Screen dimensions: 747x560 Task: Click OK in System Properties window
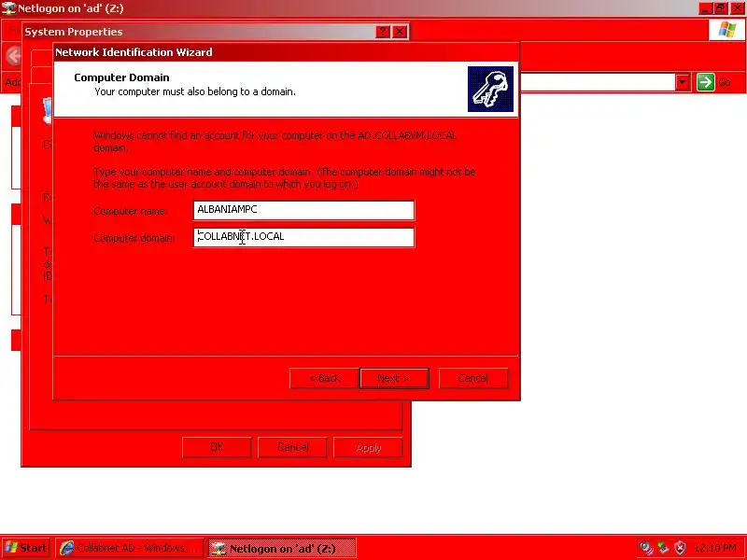[x=217, y=447]
